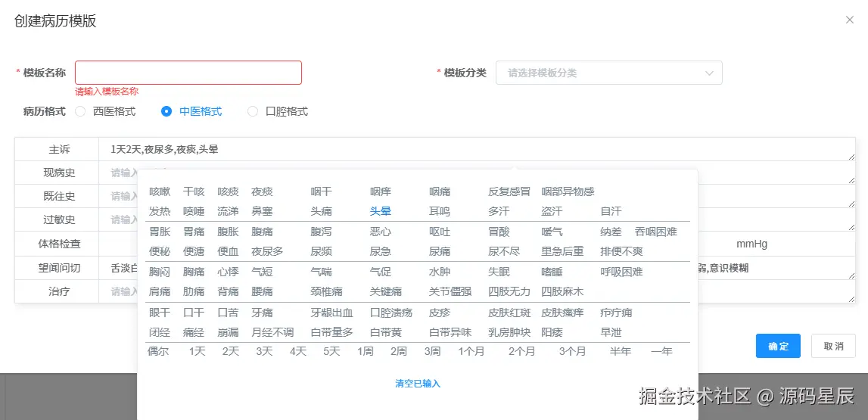Click the 清空已输入 link

click(x=418, y=384)
